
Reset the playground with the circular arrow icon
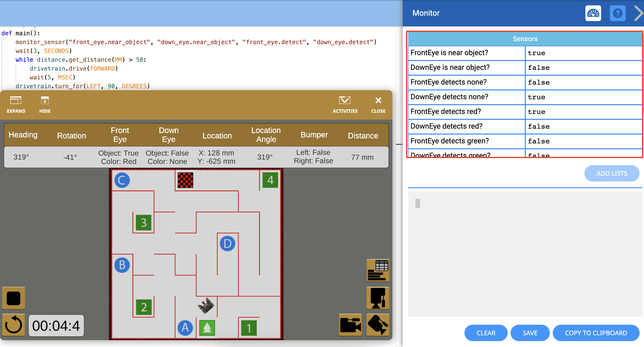pyautogui.click(x=13, y=325)
